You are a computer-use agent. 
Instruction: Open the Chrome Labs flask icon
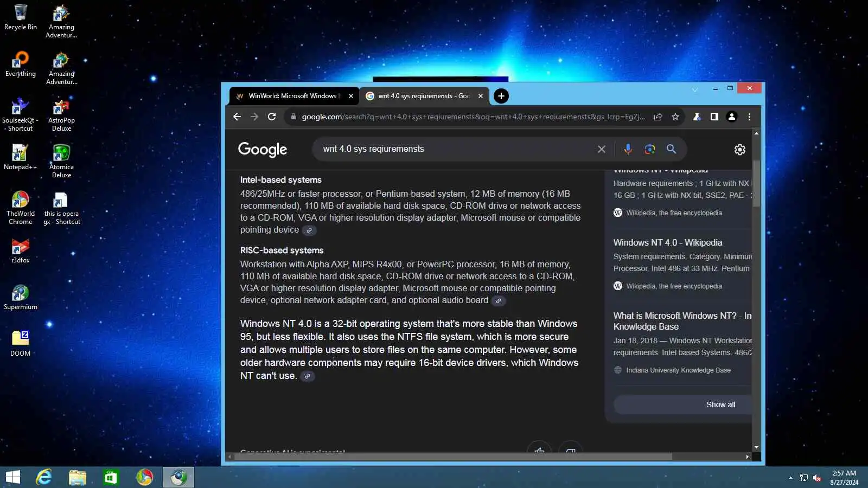[x=697, y=117]
